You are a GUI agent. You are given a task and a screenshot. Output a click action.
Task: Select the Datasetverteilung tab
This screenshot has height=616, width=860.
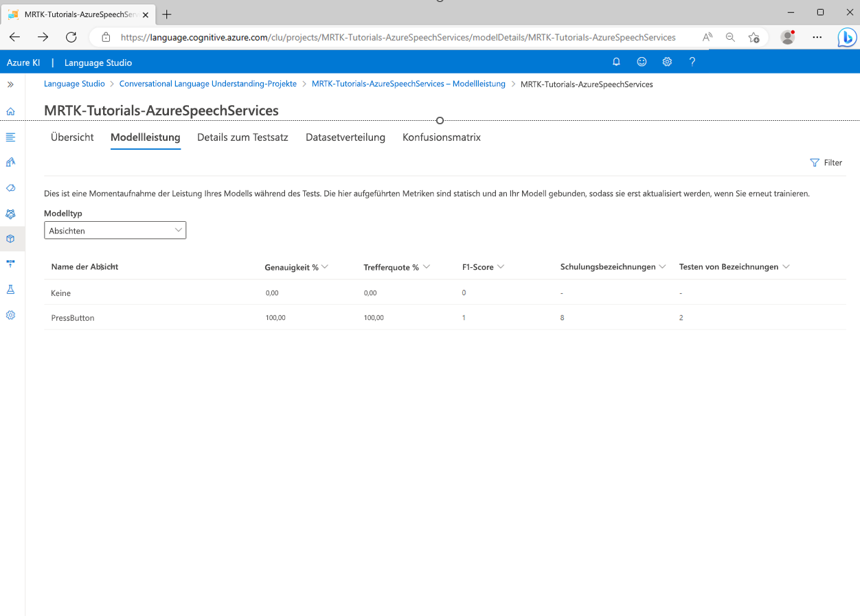[x=345, y=137]
